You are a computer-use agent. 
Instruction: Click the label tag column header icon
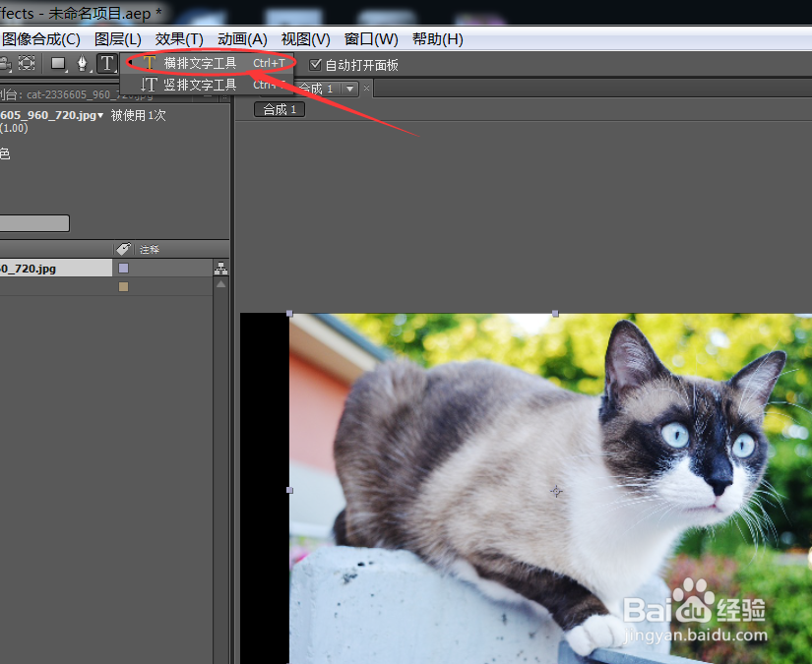click(123, 249)
